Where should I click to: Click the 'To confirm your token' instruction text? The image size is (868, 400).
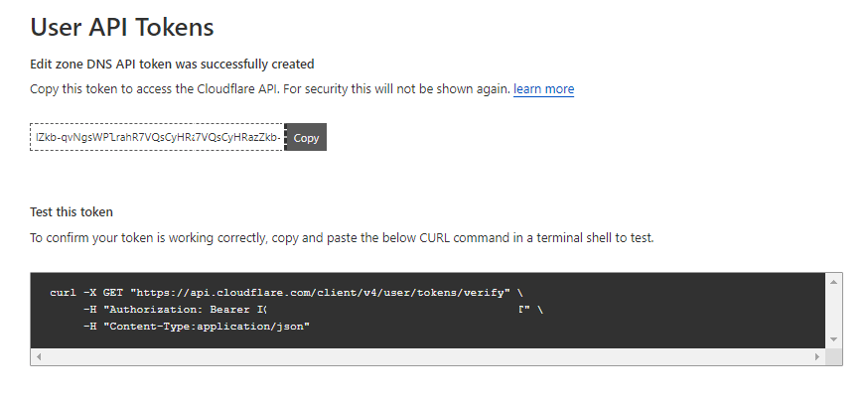(342, 238)
